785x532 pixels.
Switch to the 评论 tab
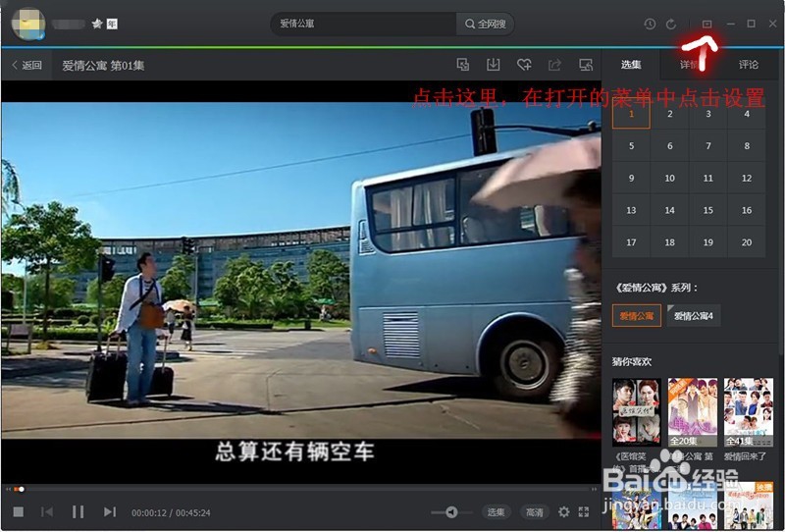[x=749, y=64]
